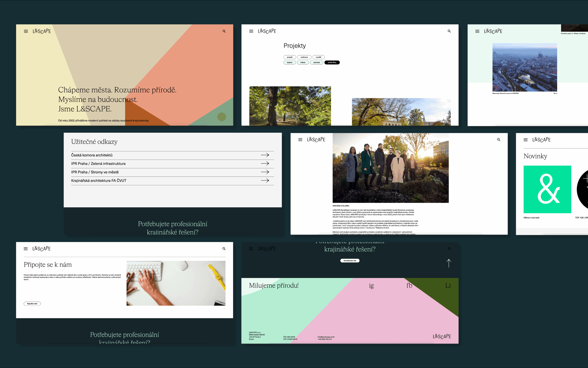The height and width of the screenshot is (368, 588).
Task: Click L&SCAPE logo in the pink footer
Action: (x=442, y=336)
